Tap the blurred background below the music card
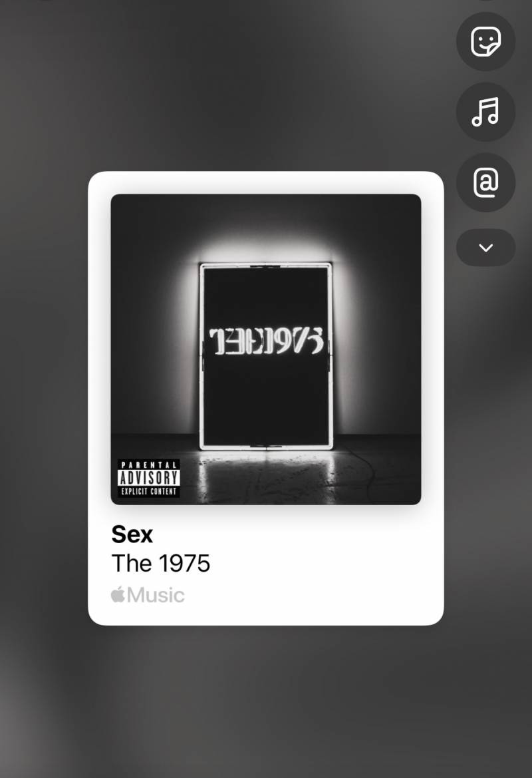 click(x=266, y=699)
